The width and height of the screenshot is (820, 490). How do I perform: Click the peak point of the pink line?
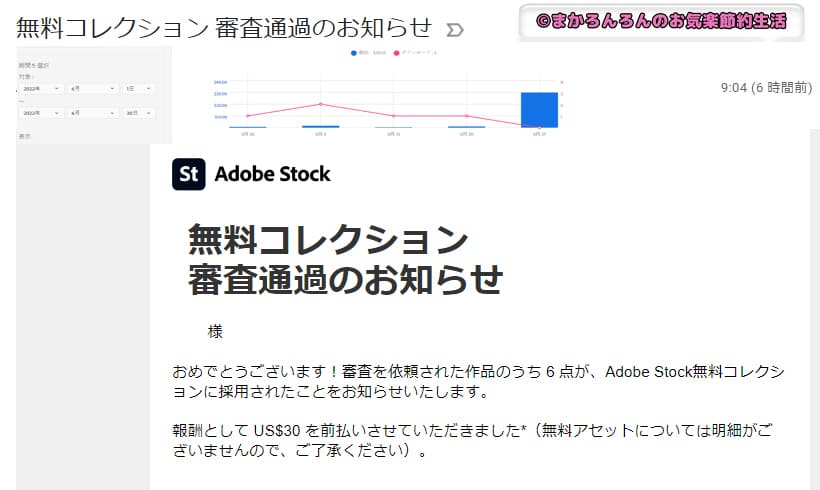point(321,104)
